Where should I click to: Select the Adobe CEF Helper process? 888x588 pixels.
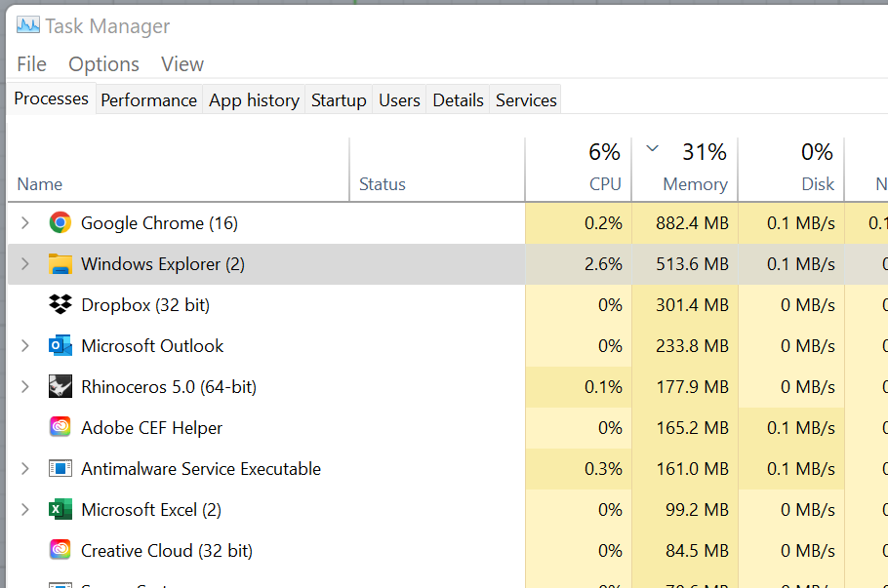coord(152,428)
